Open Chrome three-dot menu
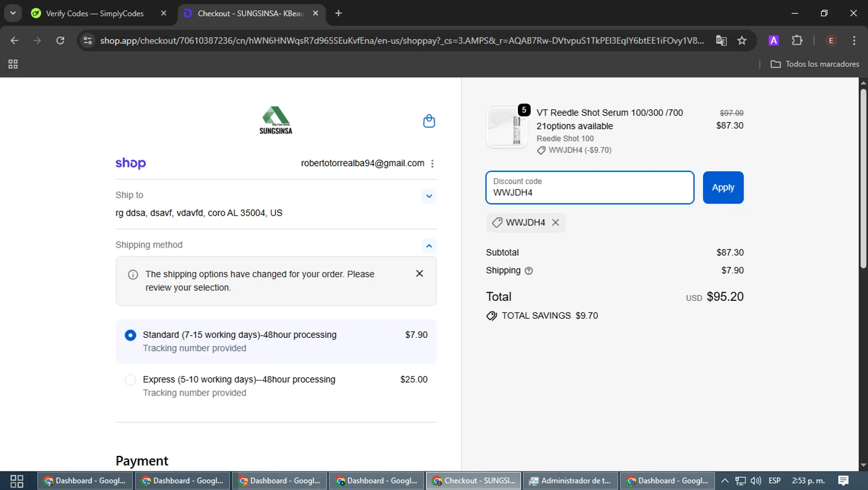The image size is (868, 490). [x=854, y=40]
